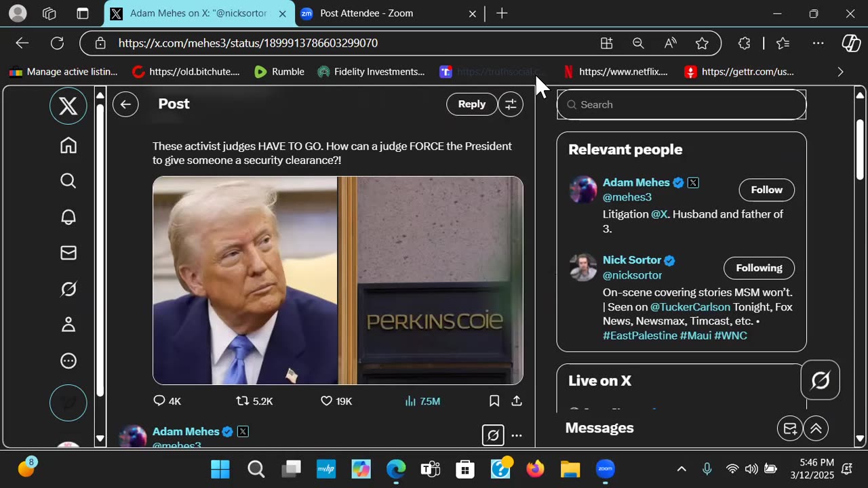Compose new message in Messages bar
This screenshot has width=868, height=488.
[x=790, y=428]
